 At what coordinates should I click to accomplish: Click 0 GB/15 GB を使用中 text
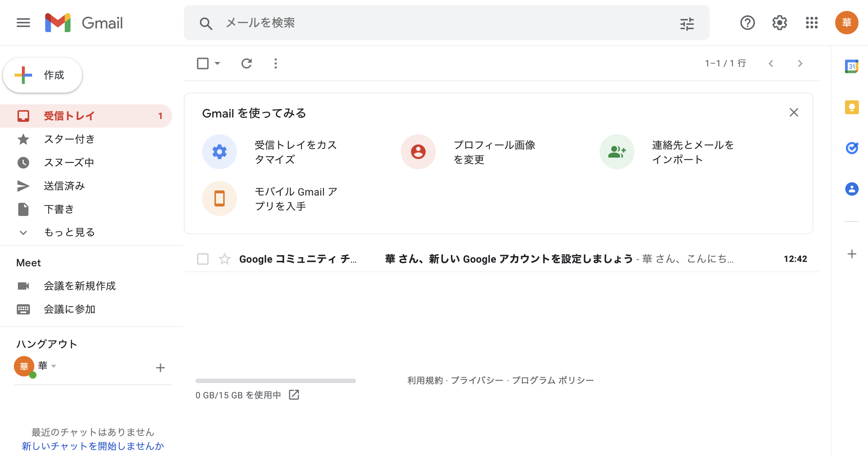point(238,395)
